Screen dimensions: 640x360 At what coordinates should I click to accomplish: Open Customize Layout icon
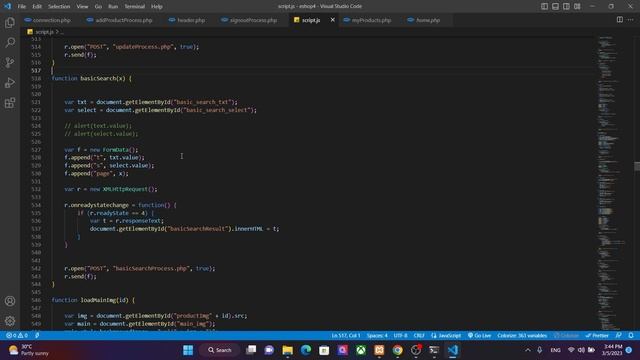577,6
